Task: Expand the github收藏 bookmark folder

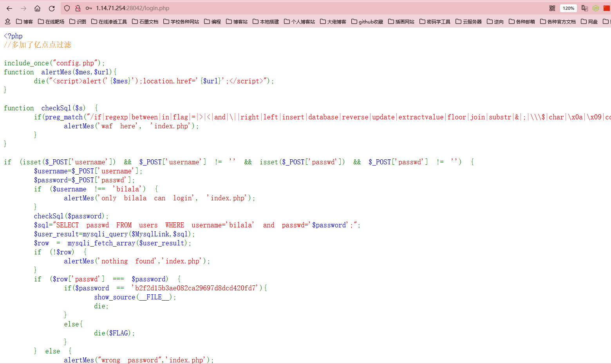Action: (x=367, y=22)
